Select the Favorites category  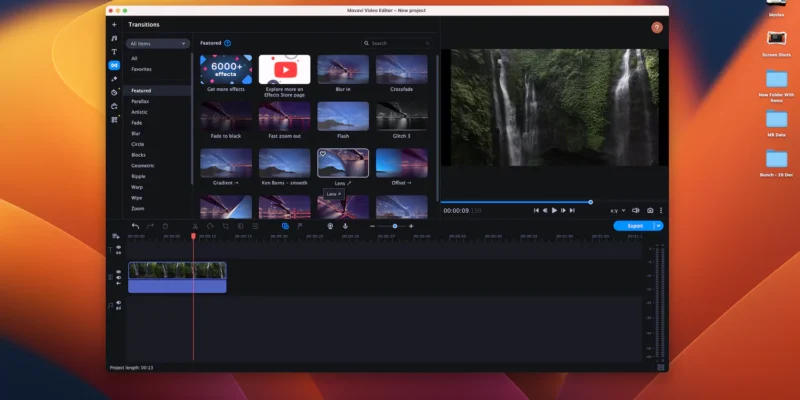(141, 69)
